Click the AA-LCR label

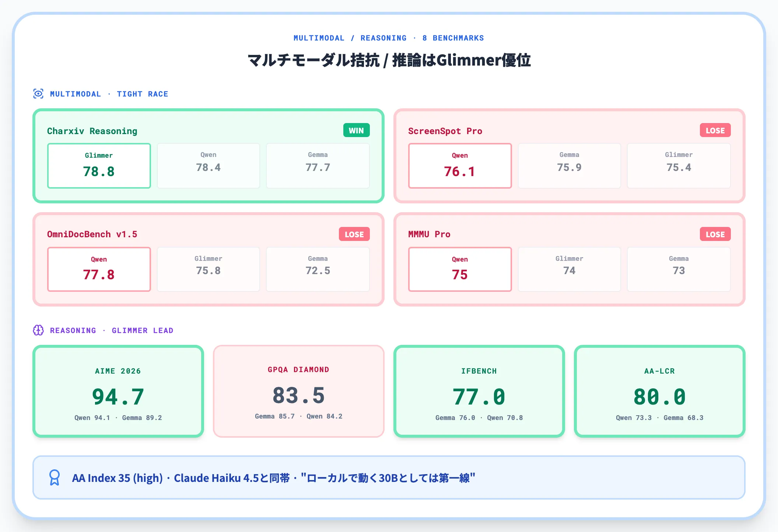click(659, 371)
